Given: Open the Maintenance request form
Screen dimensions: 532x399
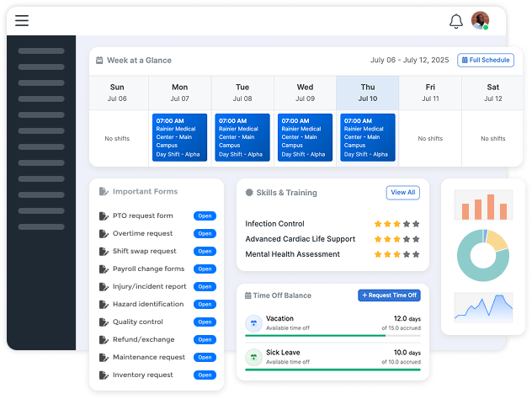Looking at the screenshot, I should (205, 357).
